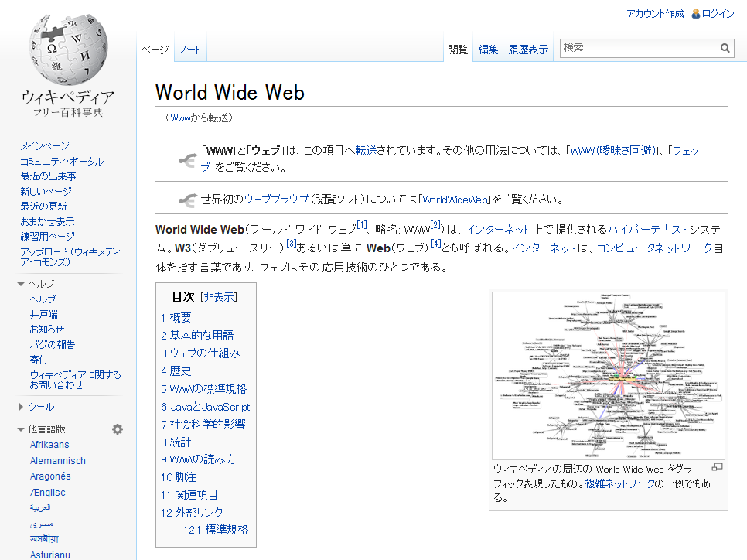Go to メインページ in sidebar

click(45, 146)
